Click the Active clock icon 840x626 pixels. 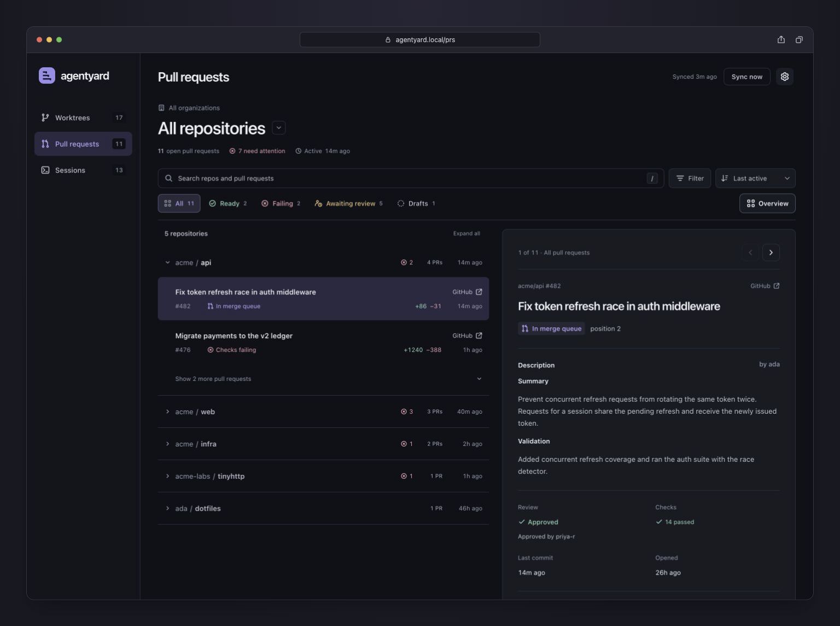[x=299, y=151]
